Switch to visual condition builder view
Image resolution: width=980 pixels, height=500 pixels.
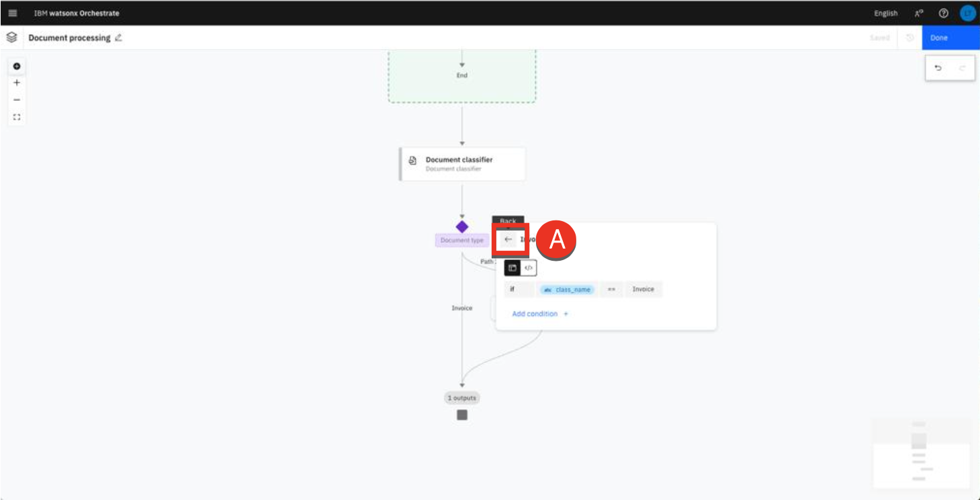(513, 268)
